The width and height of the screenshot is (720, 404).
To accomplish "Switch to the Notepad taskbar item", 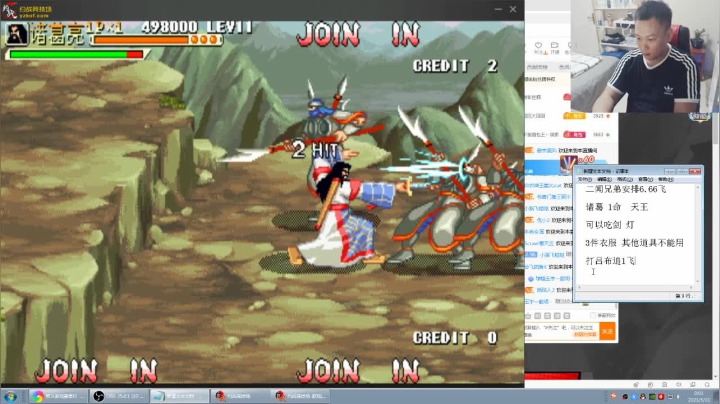I will pos(180,396).
